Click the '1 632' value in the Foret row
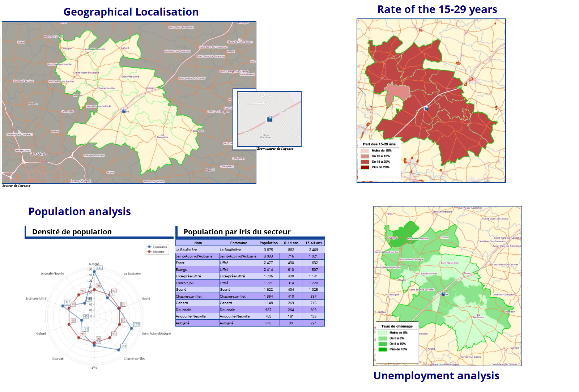This screenshot has height=392, width=579. pyautogui.click(x=314, y=263)
